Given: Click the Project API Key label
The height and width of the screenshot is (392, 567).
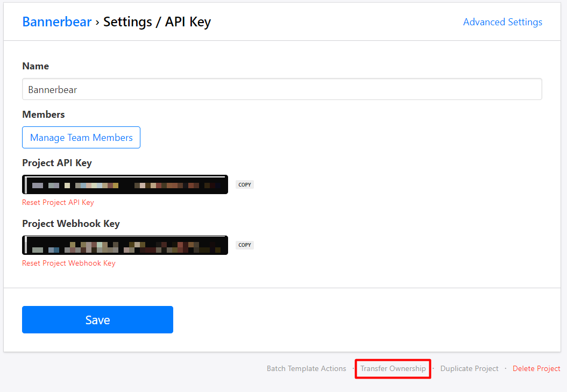Looking at the screenshot, I should click(57, 163).
